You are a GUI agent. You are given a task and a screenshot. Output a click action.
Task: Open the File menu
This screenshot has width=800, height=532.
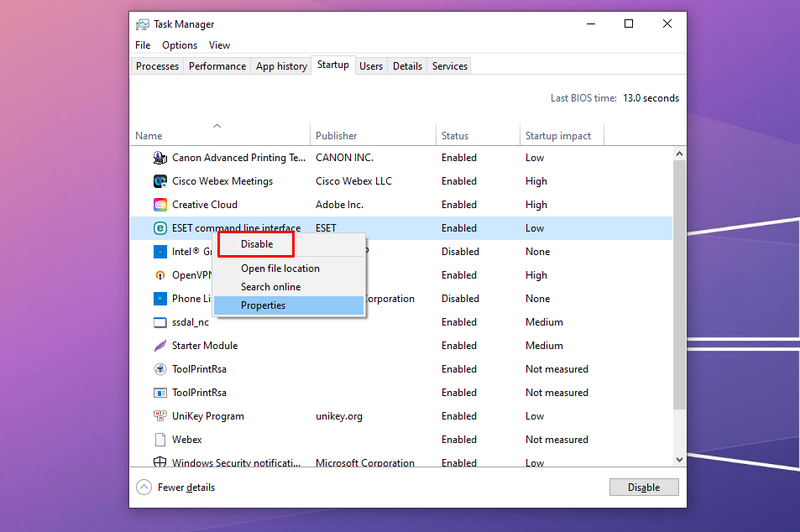pos(143,45)
